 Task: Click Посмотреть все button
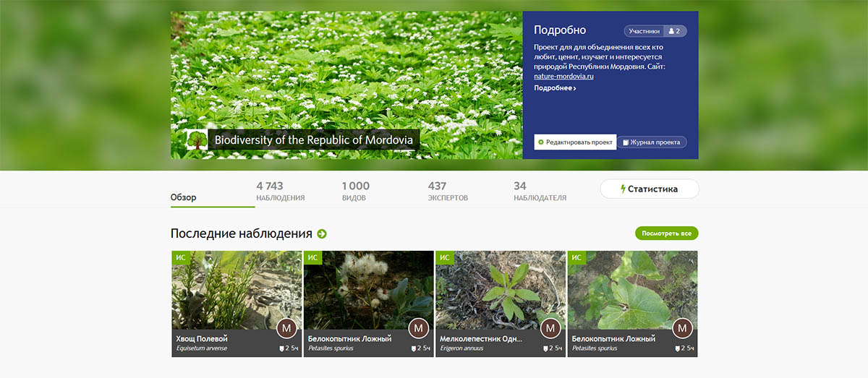tap(667, 233)
